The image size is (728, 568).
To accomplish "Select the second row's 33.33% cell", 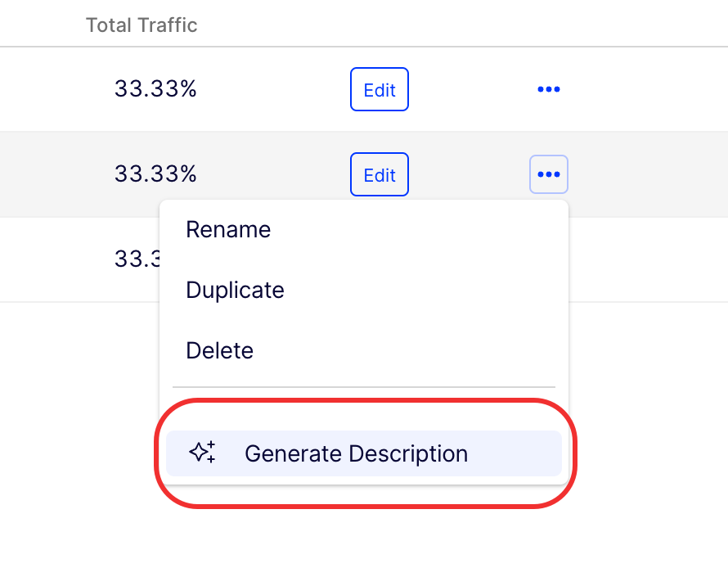I will pyautogui.click(x=155, y=174).
